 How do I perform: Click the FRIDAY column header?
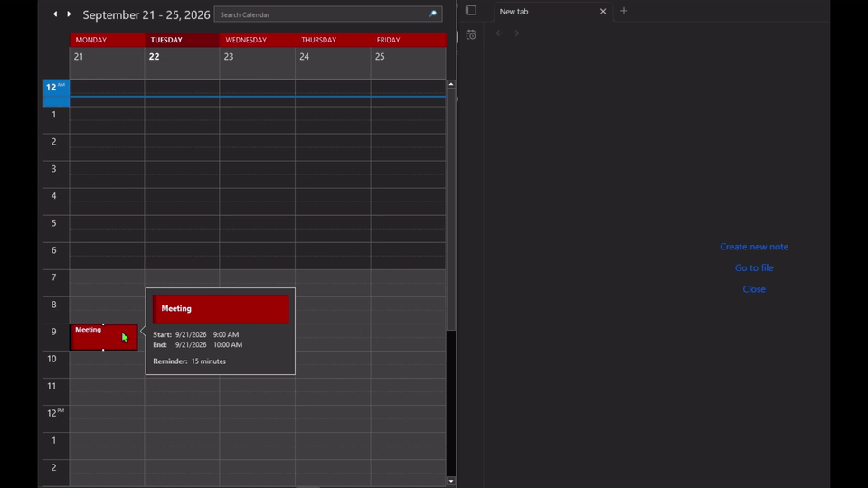pyautogui.click(x=408, y=40)
